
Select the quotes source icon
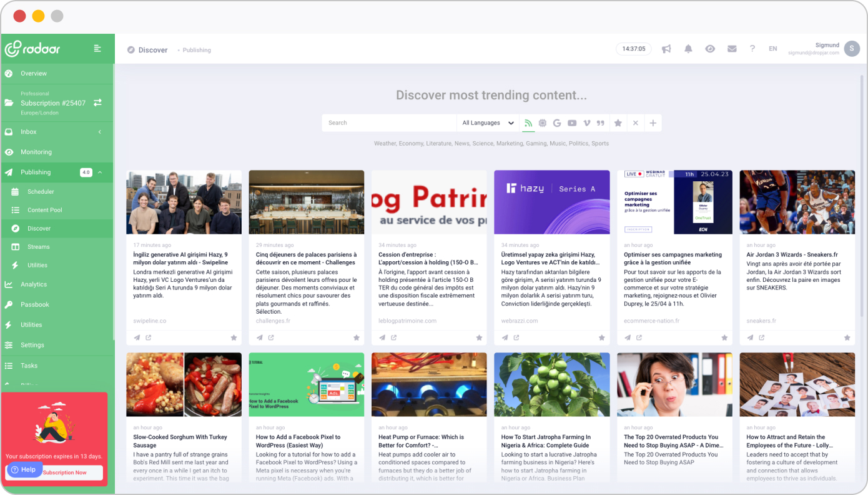[x=601, y=123]
